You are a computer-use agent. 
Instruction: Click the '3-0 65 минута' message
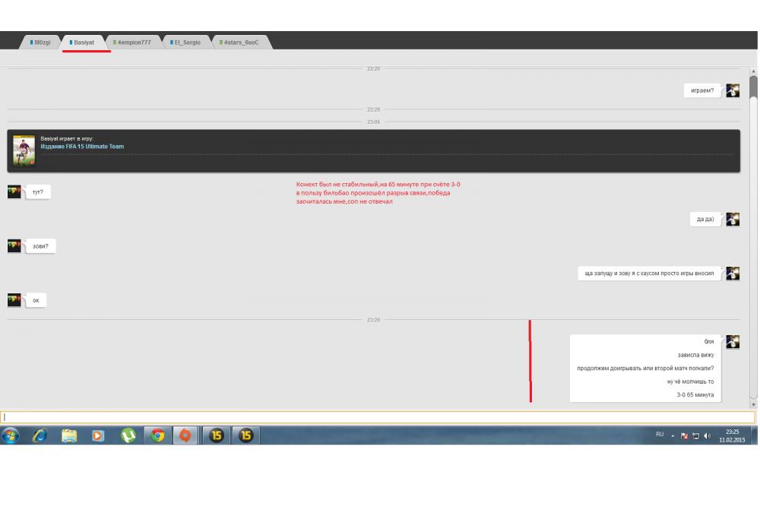pyautogui.click(x=695, y=395)
